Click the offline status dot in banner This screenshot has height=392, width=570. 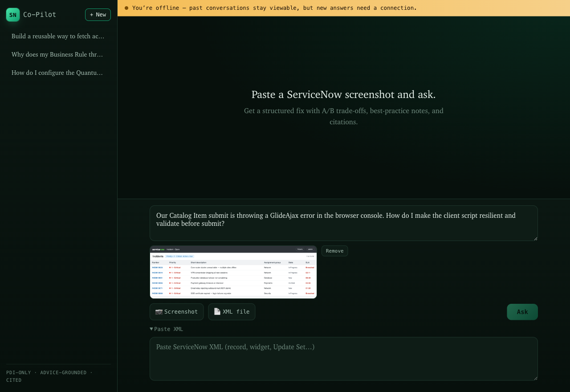coord(126,8)
